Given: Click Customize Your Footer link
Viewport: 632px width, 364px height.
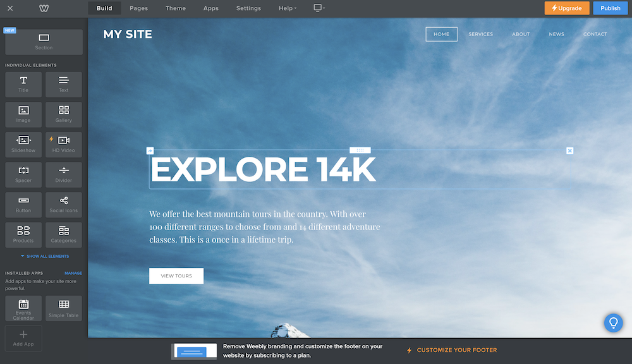Looking at the screenshot, I should tap(452, 350).
